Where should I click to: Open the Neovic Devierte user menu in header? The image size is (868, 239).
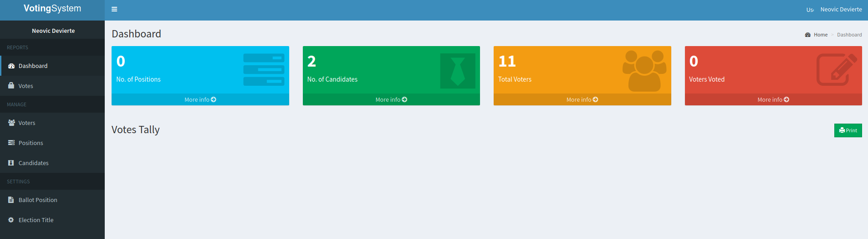tap(841, 10)
